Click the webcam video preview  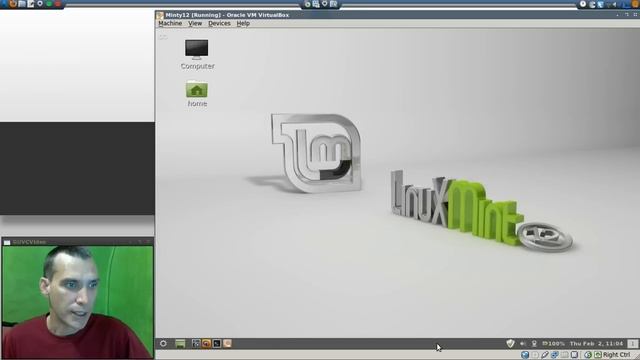click(x=78, y=302)
